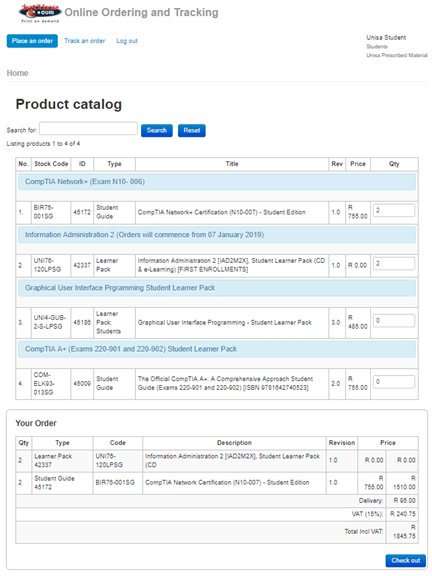Click product ID 45009
432x576 pixels.
pyautogui.click(x=82, y=384)
